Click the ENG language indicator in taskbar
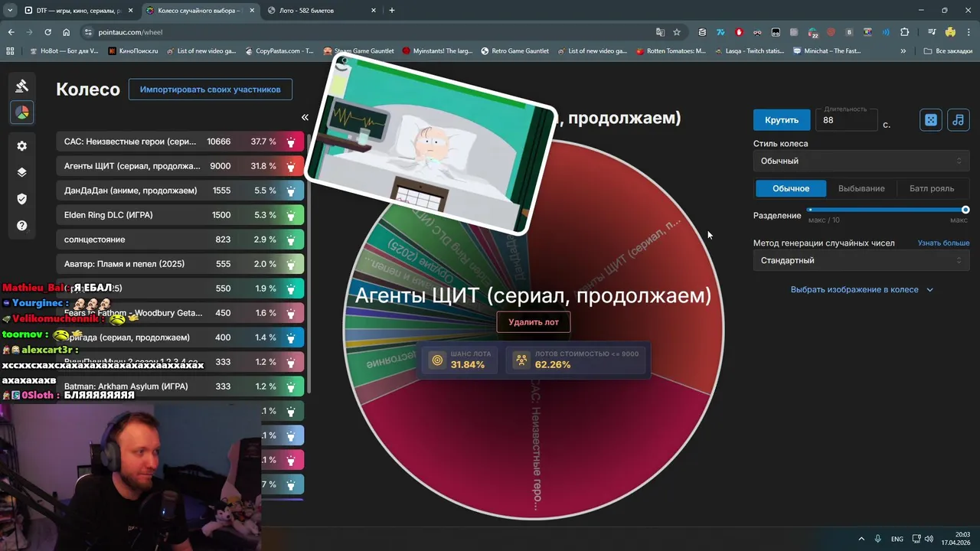 (897, 539)
